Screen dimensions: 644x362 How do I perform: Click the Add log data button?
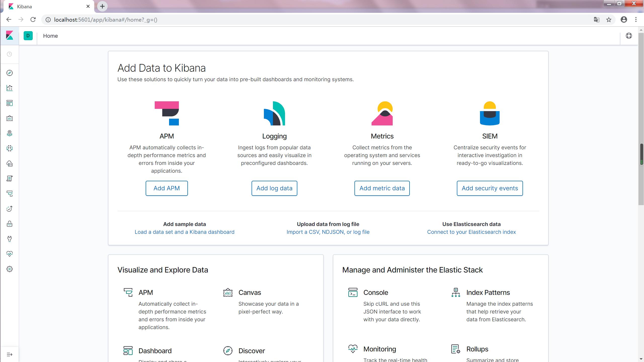(274, 188)
